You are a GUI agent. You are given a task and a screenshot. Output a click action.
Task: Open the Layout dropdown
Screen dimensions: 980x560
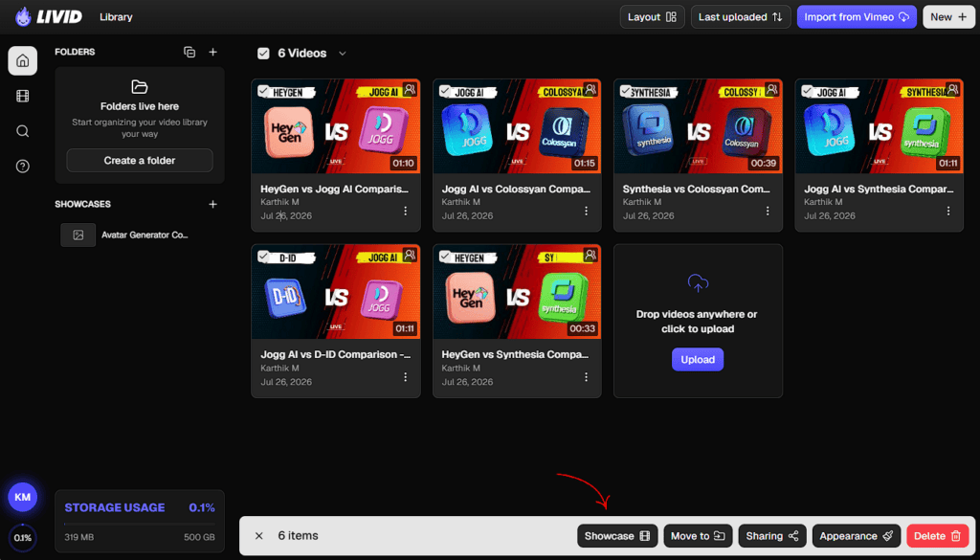(x=652, y=17)
